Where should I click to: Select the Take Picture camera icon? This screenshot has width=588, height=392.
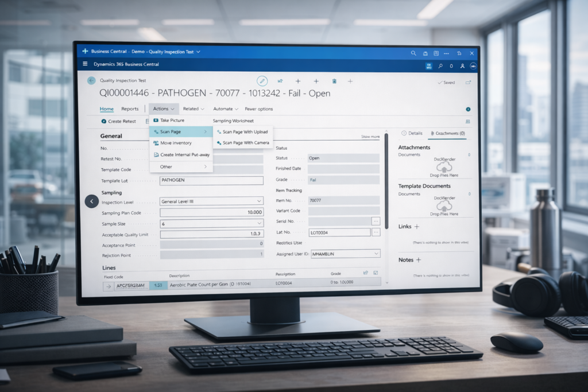[156, 120]
